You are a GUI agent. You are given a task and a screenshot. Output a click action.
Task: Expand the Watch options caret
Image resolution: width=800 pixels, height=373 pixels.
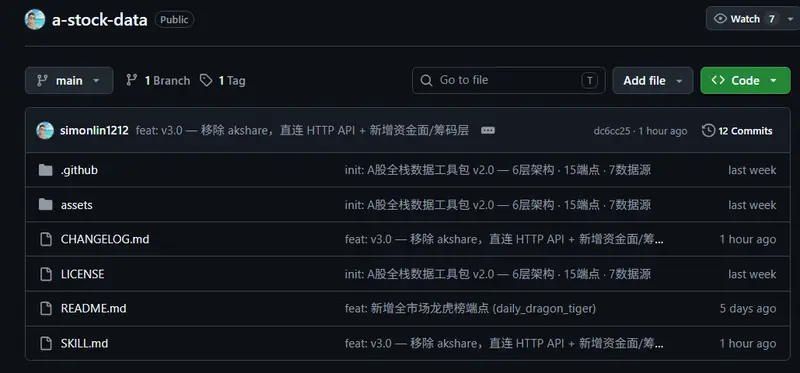(x=790, y=19)
